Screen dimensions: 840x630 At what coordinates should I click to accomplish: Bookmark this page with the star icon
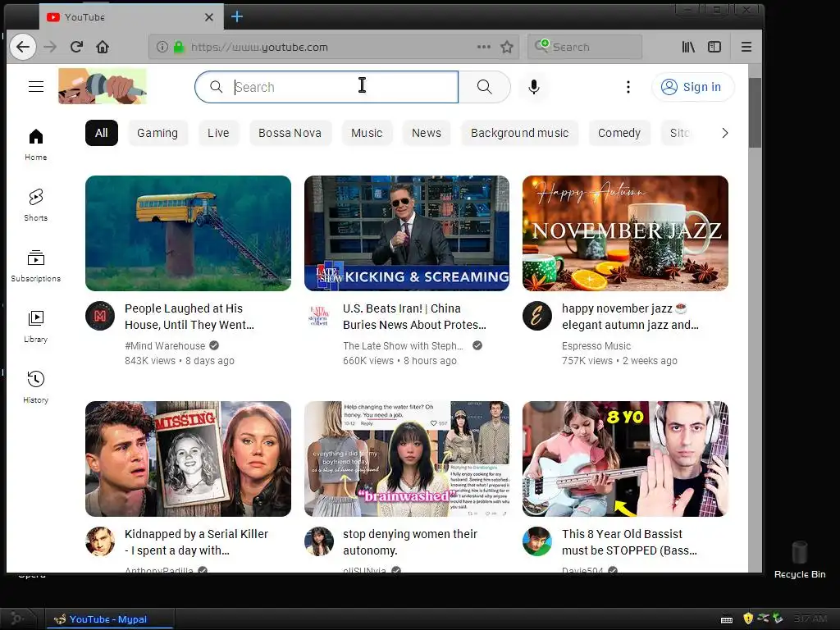pyautogui.click(x=507, y=47)
